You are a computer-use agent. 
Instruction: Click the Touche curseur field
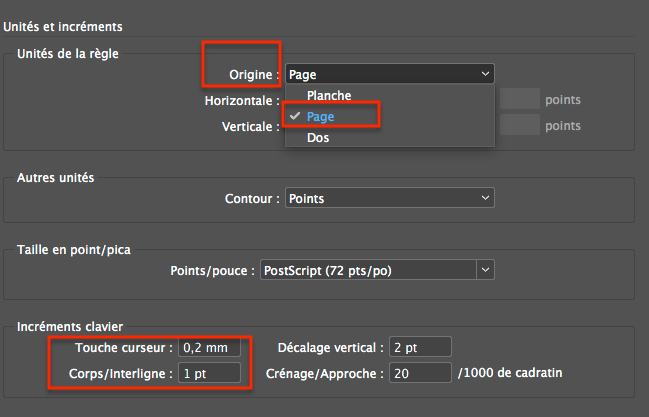pyautogui.click(x=208, y=348)
